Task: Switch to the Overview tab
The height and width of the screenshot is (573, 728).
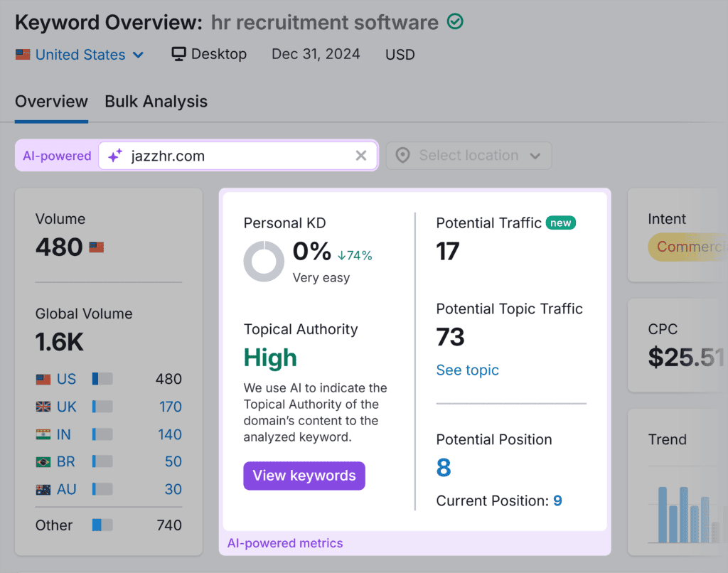Action: (x=51, y=102)
